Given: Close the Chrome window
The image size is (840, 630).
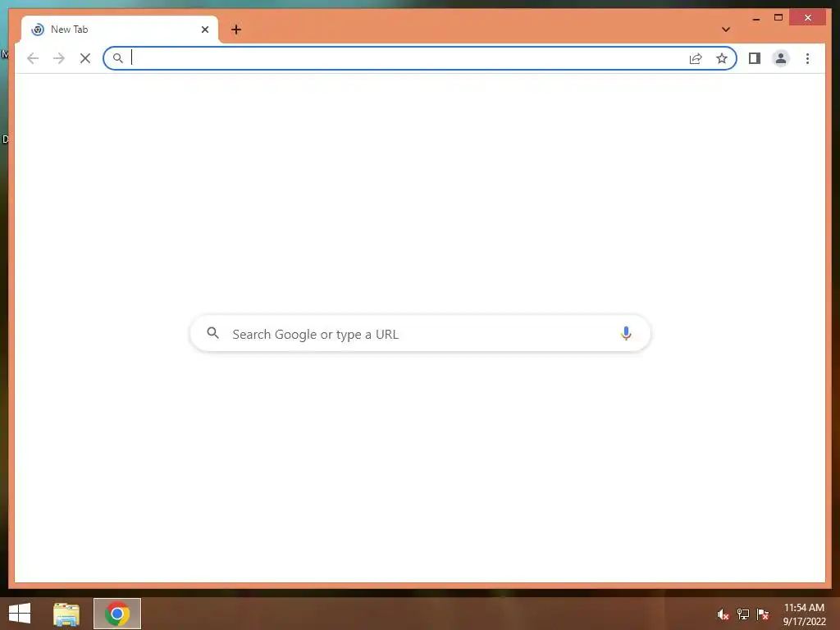Looking at the screenshot, I should 808,18.
